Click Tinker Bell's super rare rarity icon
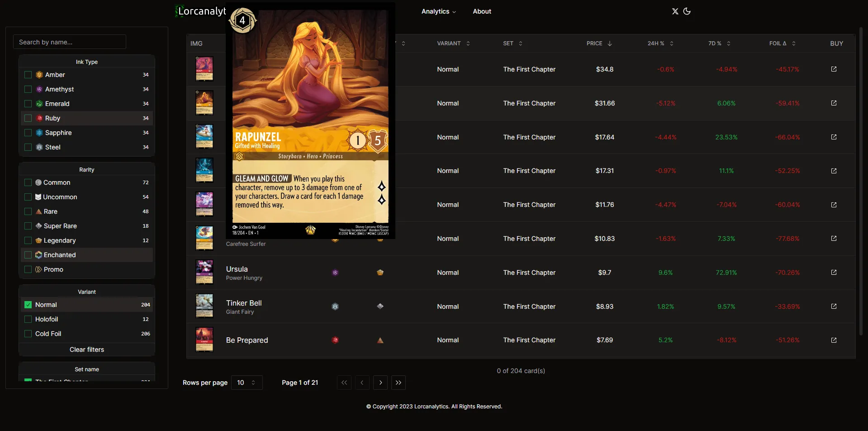This screenshot has height=431, width=868. coord(380,306)
